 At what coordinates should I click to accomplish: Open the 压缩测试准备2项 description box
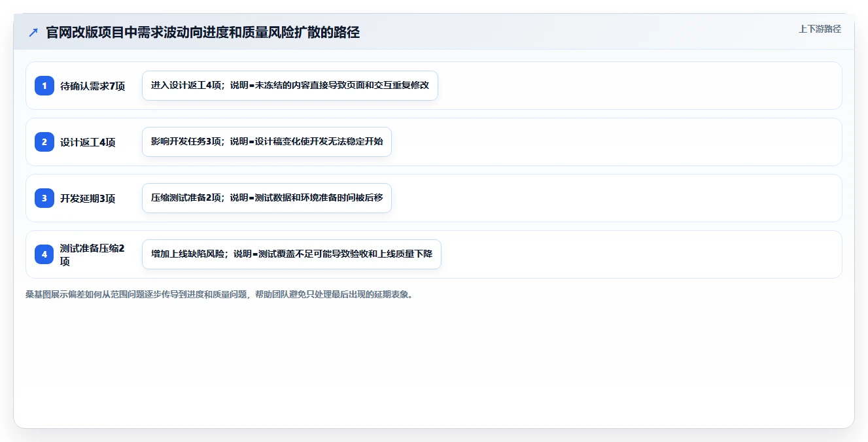tap(267, 198)
